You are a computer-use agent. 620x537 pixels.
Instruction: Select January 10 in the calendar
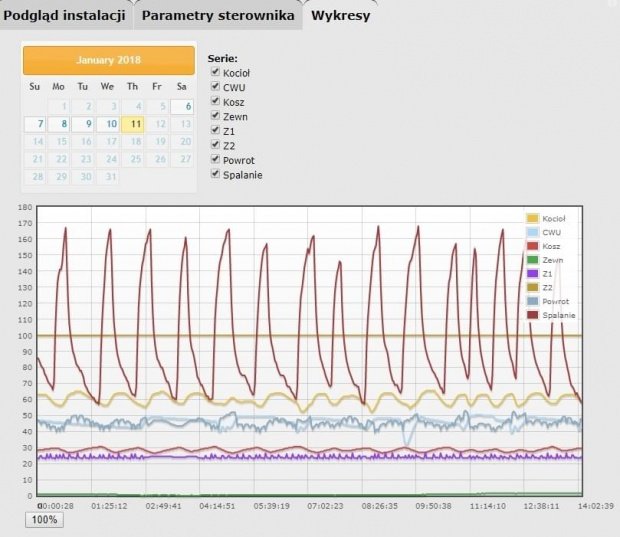click(x=109, y=125)
